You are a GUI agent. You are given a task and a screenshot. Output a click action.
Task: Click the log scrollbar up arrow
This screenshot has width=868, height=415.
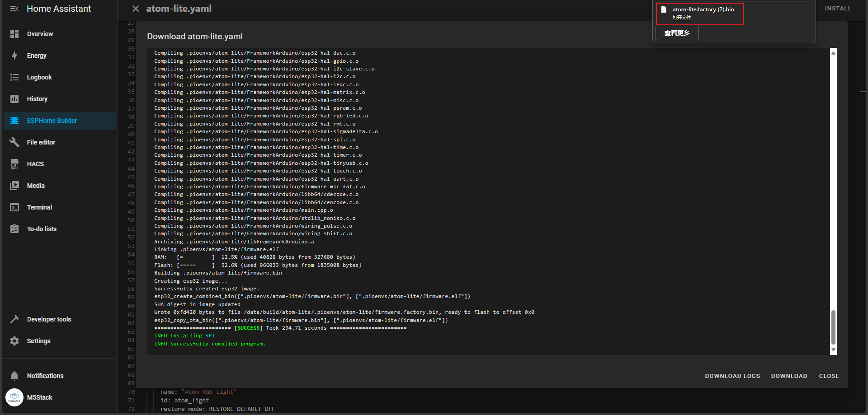833,52
